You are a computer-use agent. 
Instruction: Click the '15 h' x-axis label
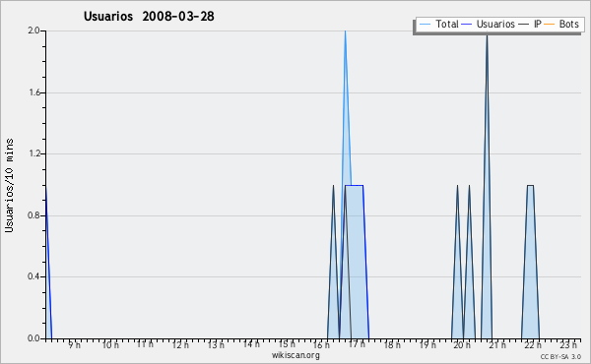click(287, 344)
